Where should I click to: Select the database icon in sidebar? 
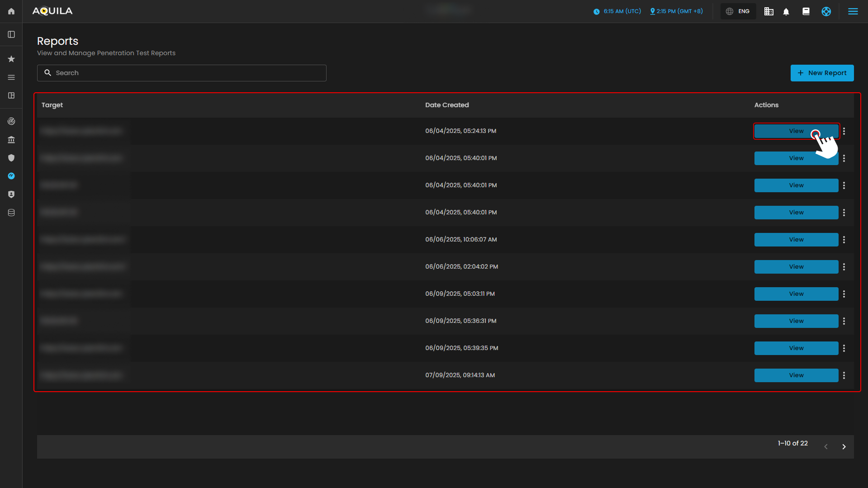pyautogui.click(x=11, y=213)
